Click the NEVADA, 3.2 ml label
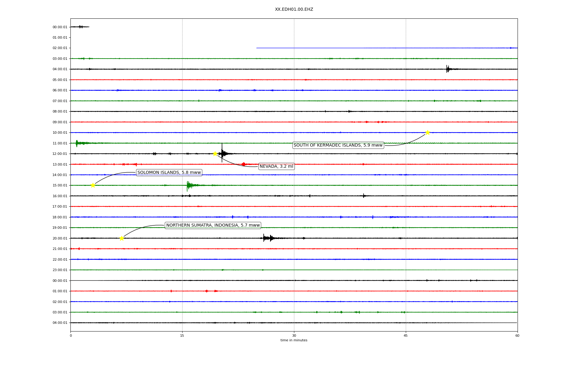 click(276, 167)
